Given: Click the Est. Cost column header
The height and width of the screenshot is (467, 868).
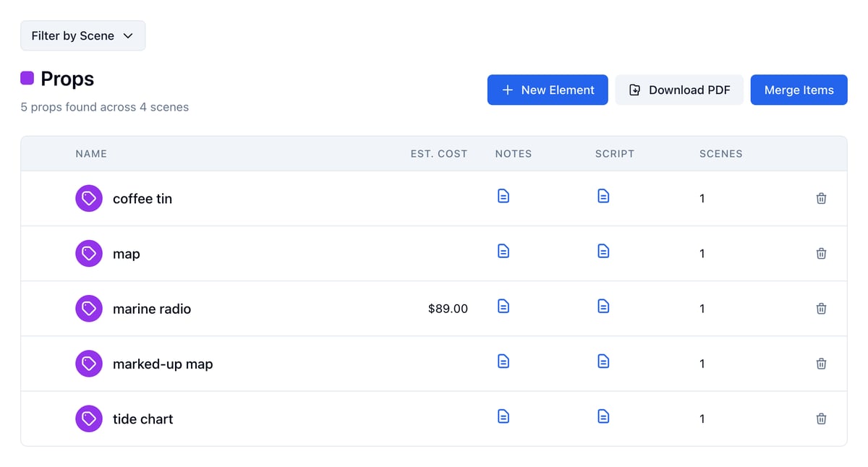Looking at the screenshot, I should [439, 153].
